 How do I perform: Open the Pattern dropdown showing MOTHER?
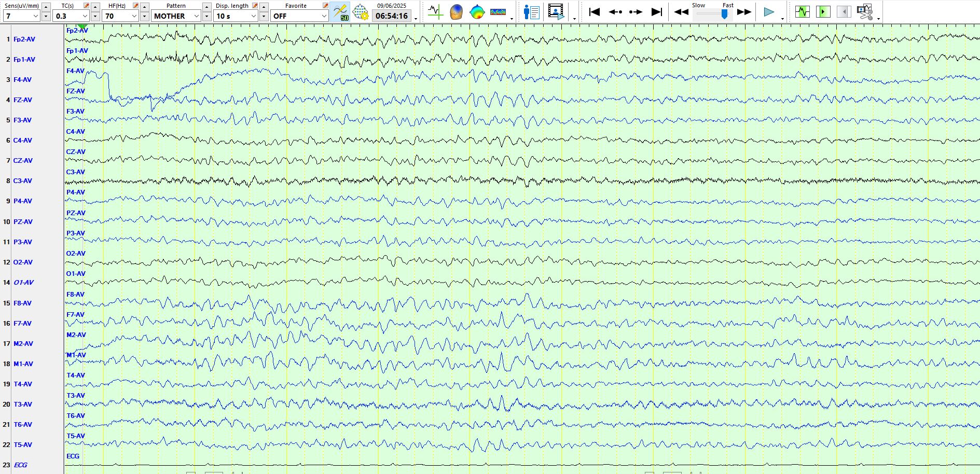tap(176, 16)
